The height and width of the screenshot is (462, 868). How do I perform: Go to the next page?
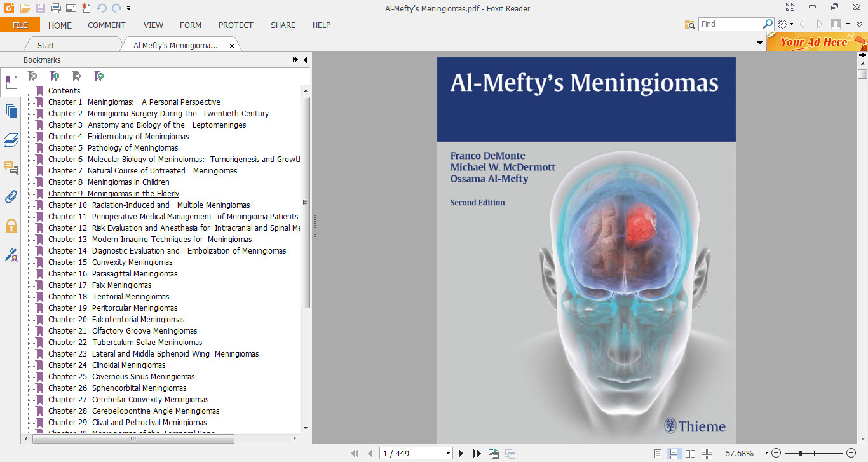click(461, 453)
